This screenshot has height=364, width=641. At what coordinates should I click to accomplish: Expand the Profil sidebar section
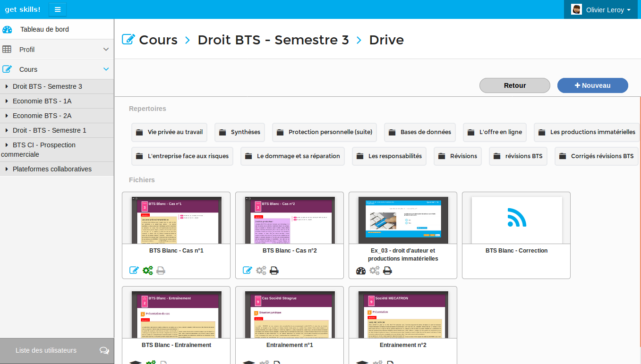click(106, 50)
